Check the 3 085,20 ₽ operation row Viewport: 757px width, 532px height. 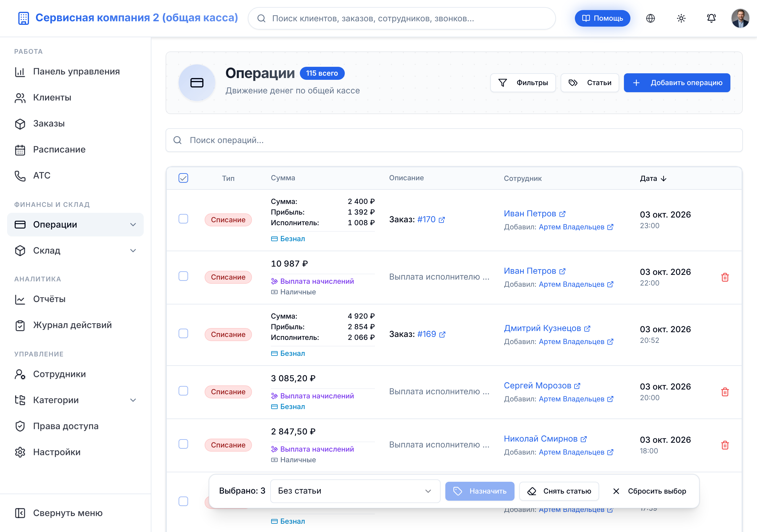183,391
